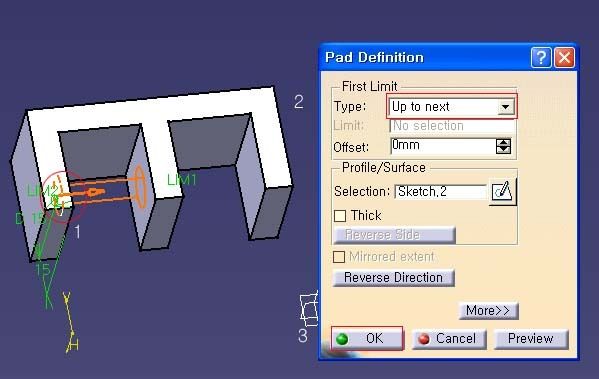Click the Selection field showing Sketch.2
Image resolution: width=599 pixels, height=379 pixels.
[441, 191]
